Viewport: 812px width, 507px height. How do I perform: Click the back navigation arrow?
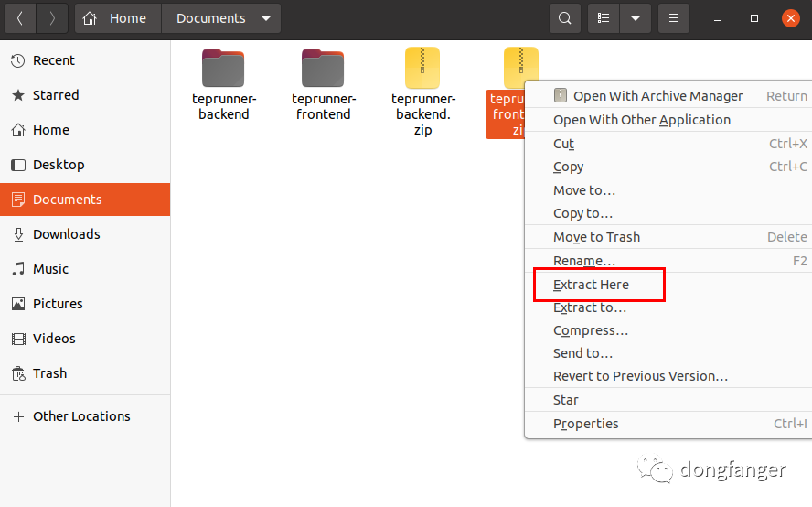(x=20, y=18)
